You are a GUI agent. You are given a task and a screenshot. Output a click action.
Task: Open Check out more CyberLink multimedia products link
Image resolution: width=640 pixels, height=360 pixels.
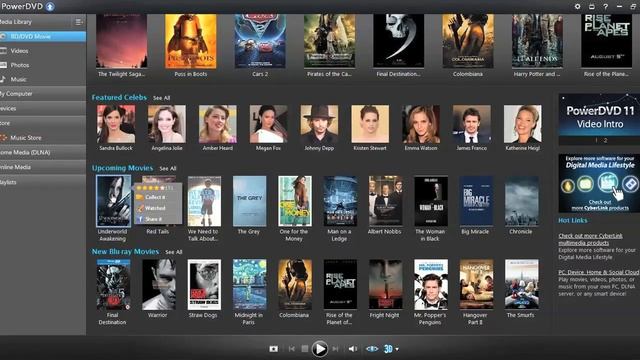[590, 239]
